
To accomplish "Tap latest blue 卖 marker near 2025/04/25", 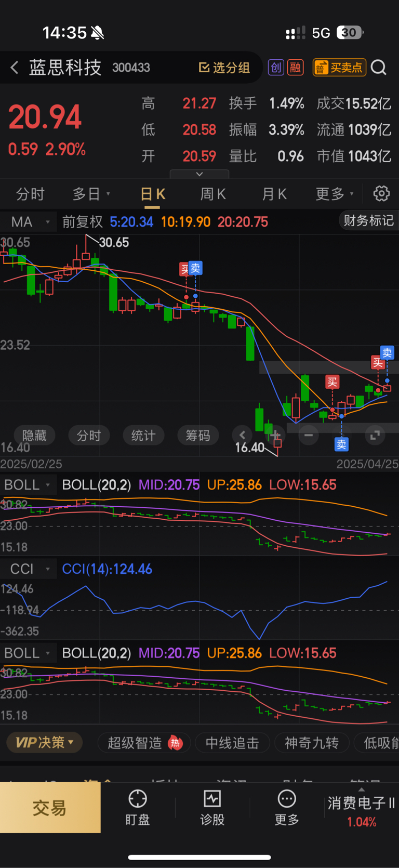I will click(387, 353).
